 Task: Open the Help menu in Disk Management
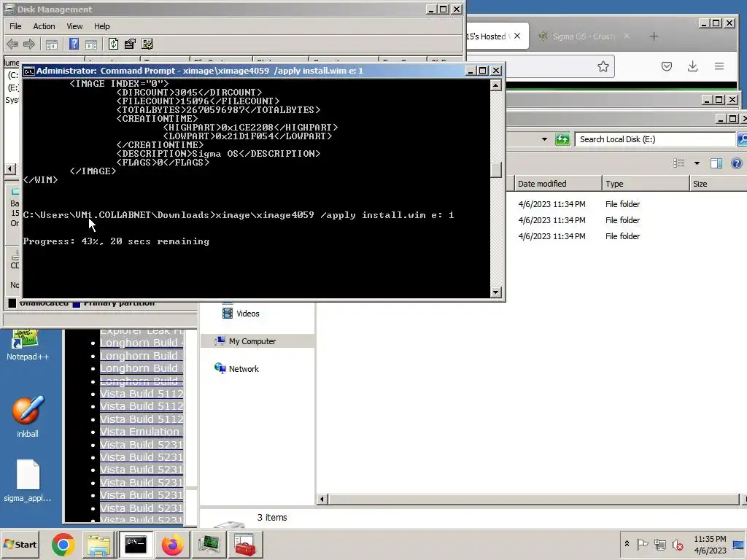pos(101,26)
